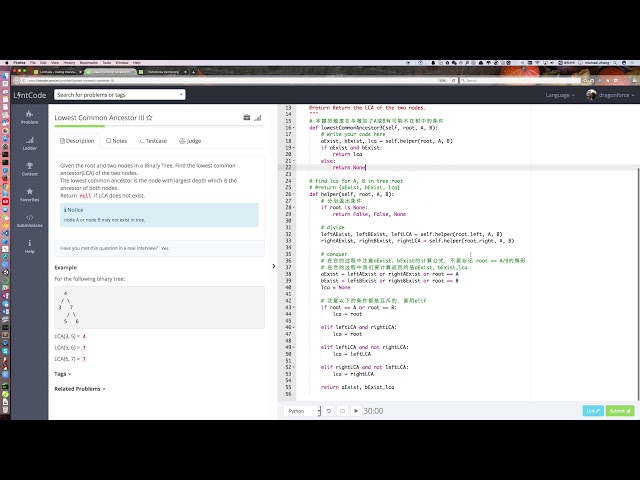This screenshot has height=480, width=640.
Task: Collapse the description panel using the arrow
Action: [x=274, y=266]
